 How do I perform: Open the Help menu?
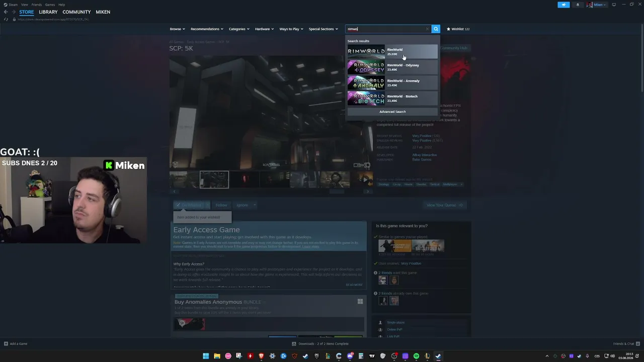[61, 5]
